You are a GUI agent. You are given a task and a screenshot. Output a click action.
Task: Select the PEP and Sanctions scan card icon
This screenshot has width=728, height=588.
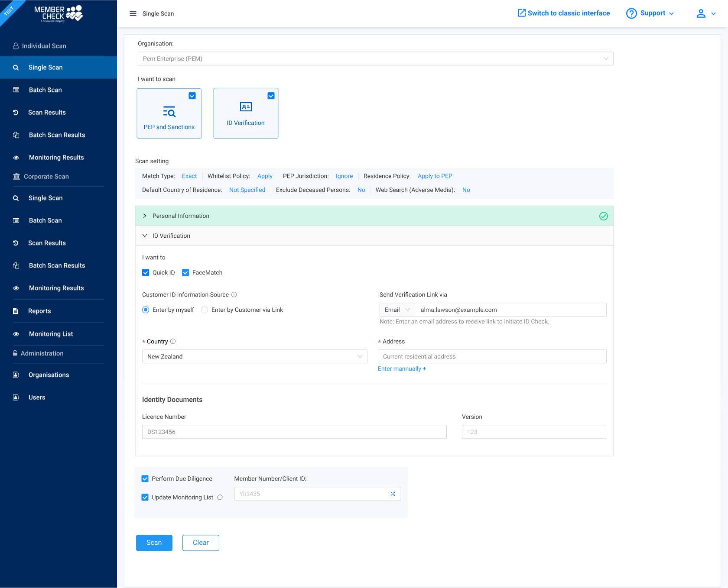click(169, 112)
